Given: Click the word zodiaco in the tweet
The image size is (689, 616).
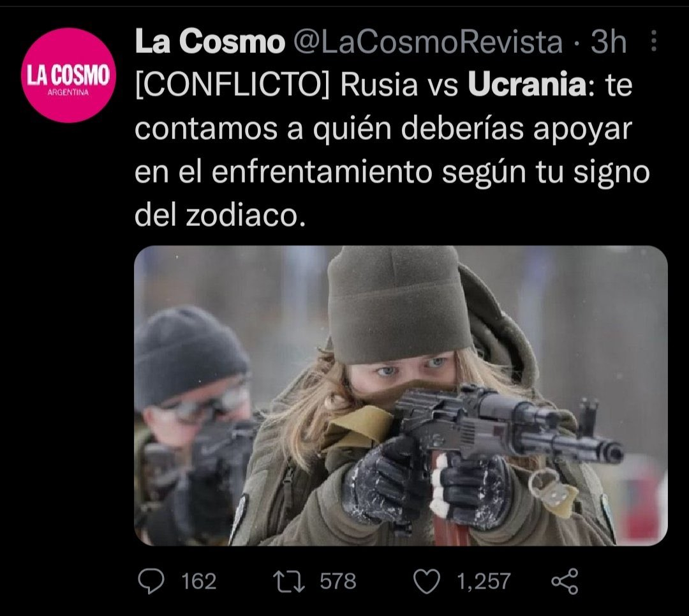Looking at the screenshot, I should click(x=245, y=216).
